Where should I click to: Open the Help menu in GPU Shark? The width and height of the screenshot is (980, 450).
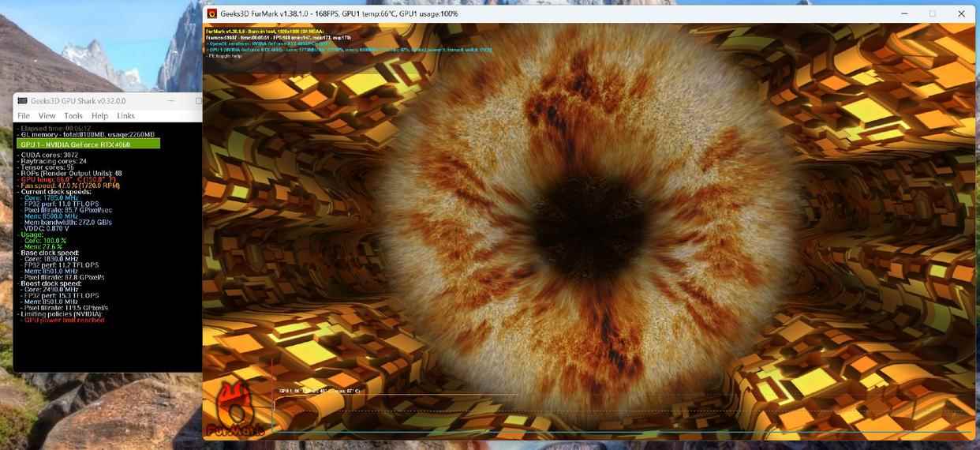[x=99, y=116]
